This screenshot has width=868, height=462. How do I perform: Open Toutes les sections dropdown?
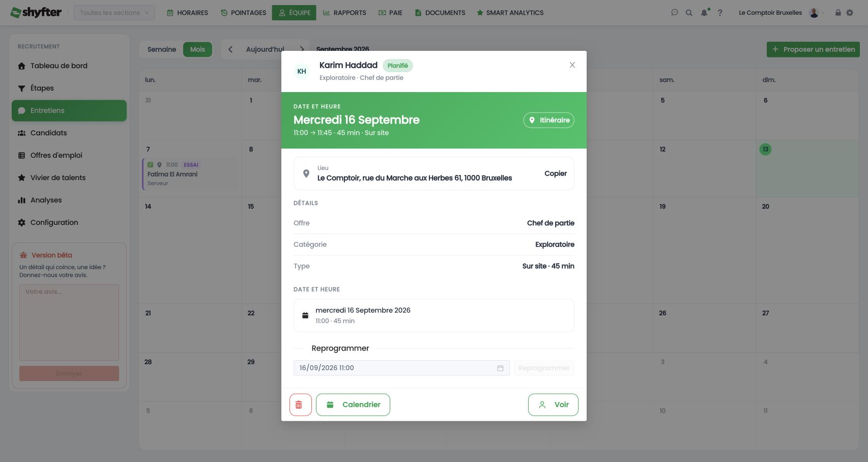click(x=114, y=13)
